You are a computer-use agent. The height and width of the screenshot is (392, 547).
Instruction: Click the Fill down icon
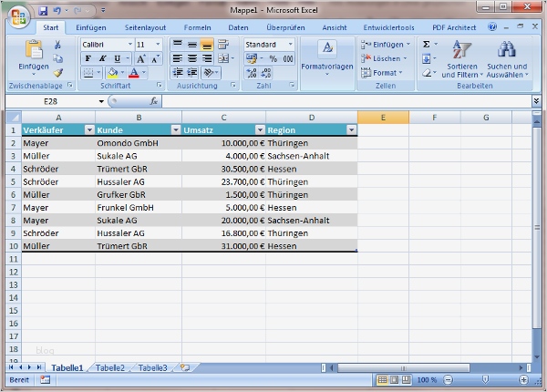point(427,58)
